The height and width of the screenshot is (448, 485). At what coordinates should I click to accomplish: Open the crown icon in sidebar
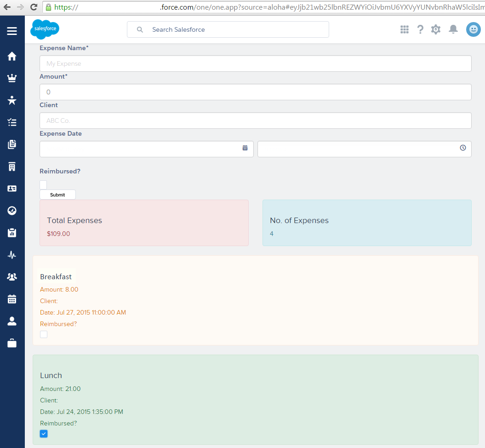pyautogui.click(x=12, y=78)
